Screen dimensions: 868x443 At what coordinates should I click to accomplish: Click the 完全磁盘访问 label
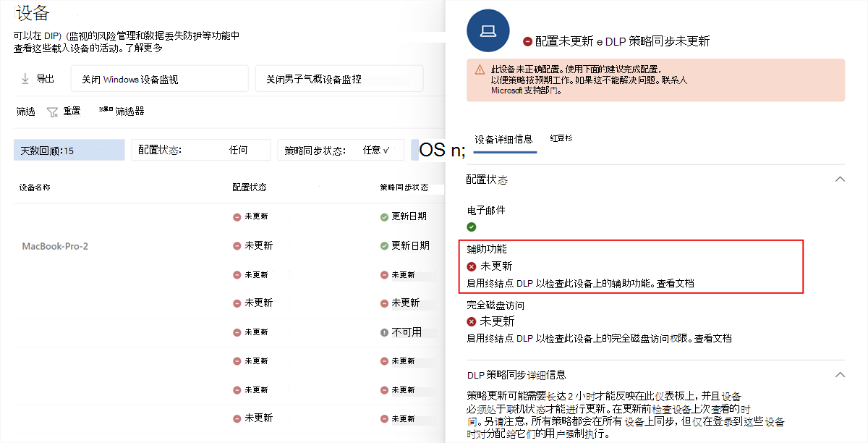point(495,305)
